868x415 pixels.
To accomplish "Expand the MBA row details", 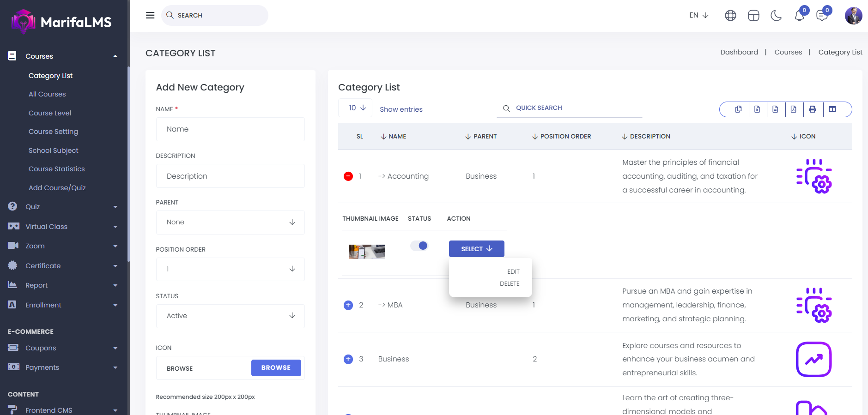I will tap(348, 305).
